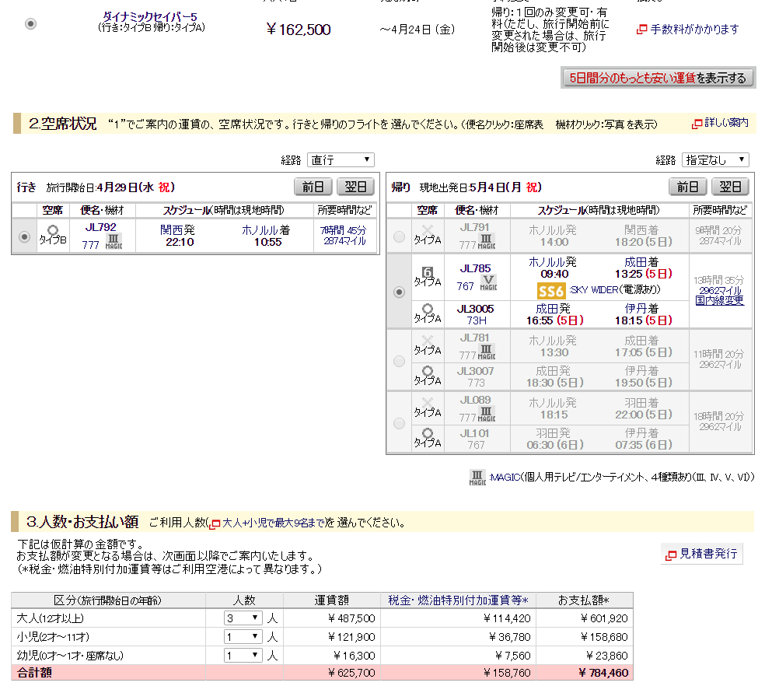Click the JL089 flight number text
Image resolution: width=765 pixels, height=700 pixels.
tap(475, 400)
